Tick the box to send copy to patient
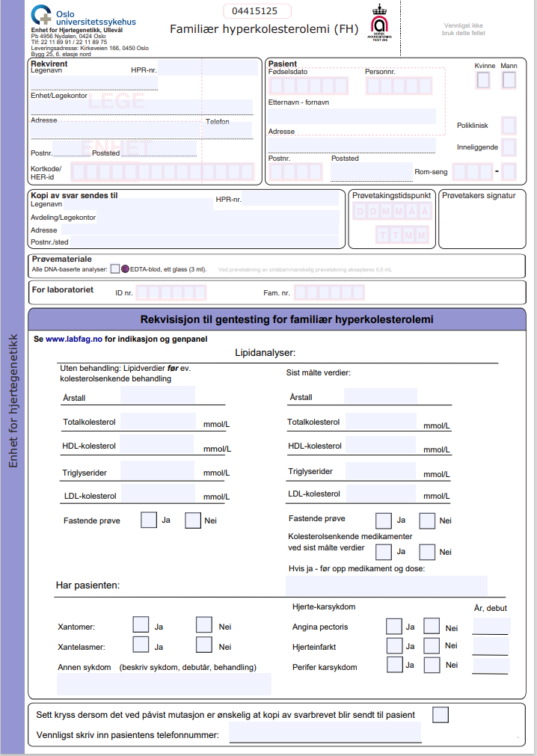Screen dimensions: 537x756 click(x=441, y=714)
